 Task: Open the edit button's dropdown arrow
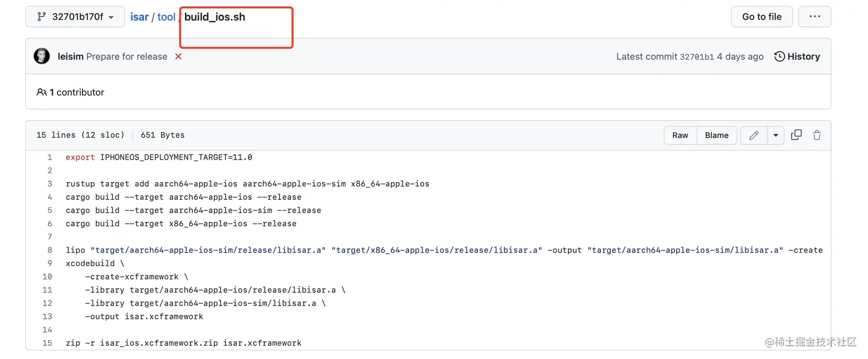(x=776, y=135)
